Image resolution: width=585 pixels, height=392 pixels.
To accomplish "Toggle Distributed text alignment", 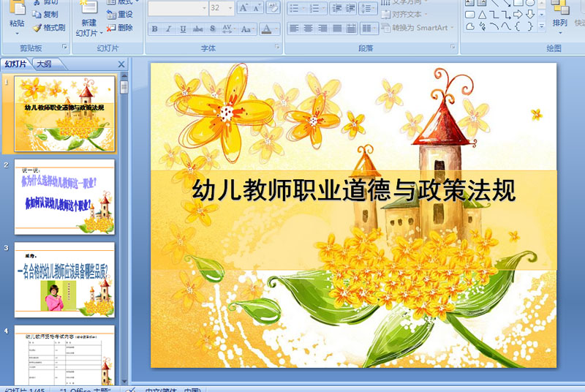I will (351, 29).
